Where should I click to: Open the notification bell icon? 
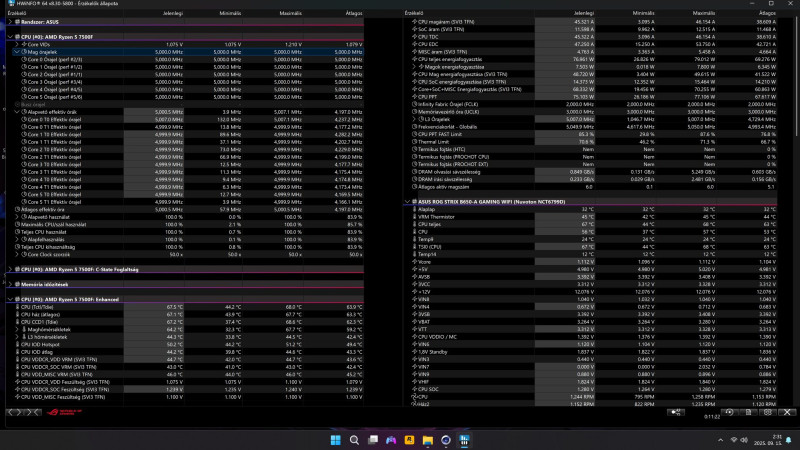point(789,440)
